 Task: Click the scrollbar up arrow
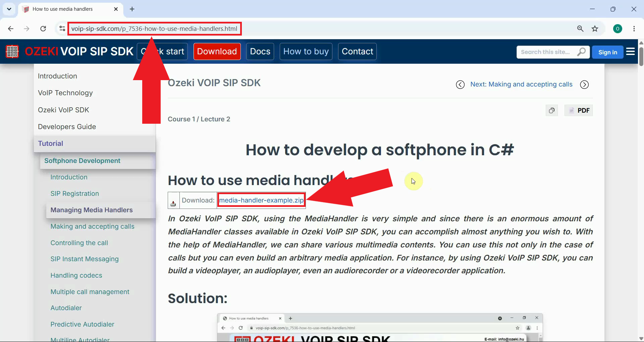coord(641,43)
